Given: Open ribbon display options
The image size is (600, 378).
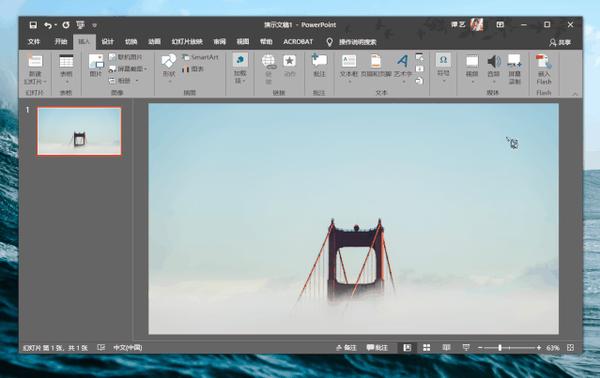Looking at the screenshot, I should pyautogui.click(x=500, y=25).
